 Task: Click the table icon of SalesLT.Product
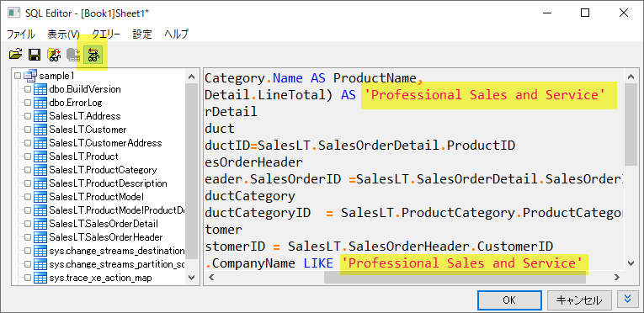click(x=40, y=156)
